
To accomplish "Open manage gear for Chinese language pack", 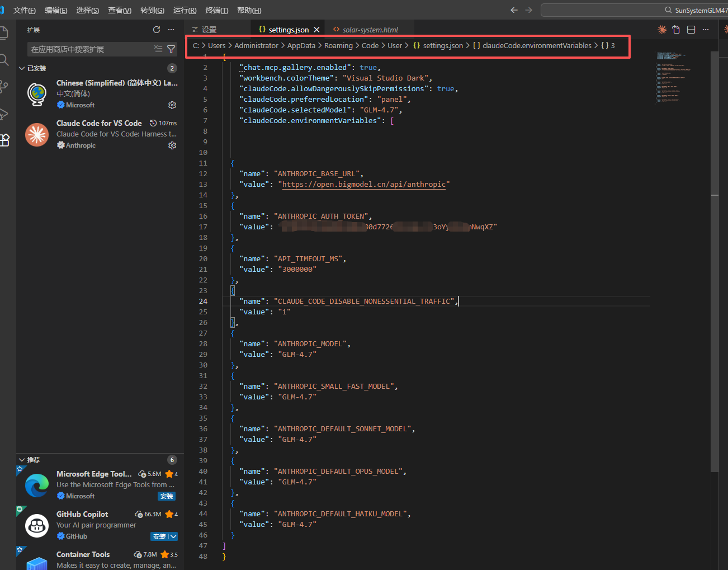I will pyautogui.click(x=172, y=105).
